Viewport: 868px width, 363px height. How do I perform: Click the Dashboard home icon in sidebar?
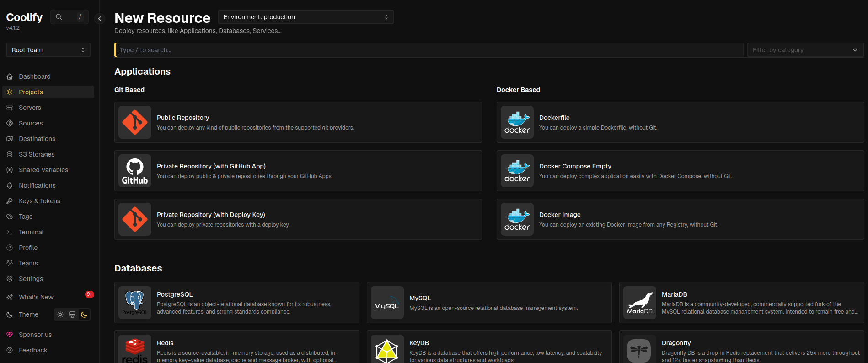point(10,76)
